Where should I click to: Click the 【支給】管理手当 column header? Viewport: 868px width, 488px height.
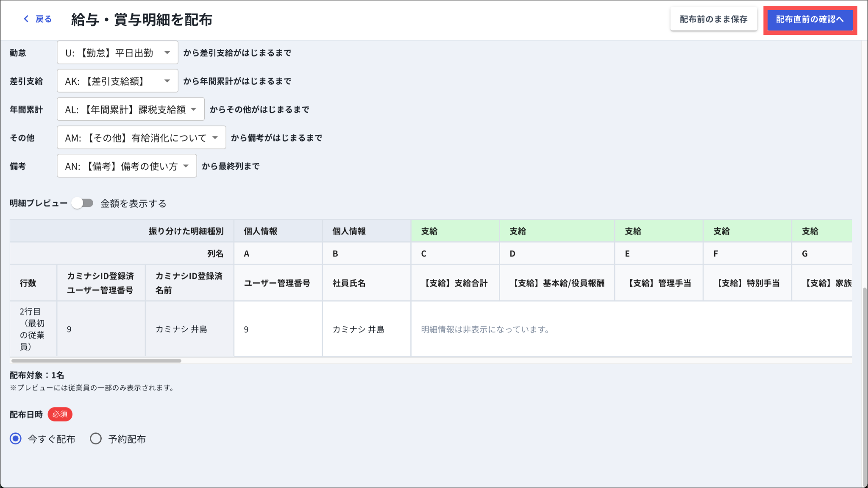(x=659, y=283)
